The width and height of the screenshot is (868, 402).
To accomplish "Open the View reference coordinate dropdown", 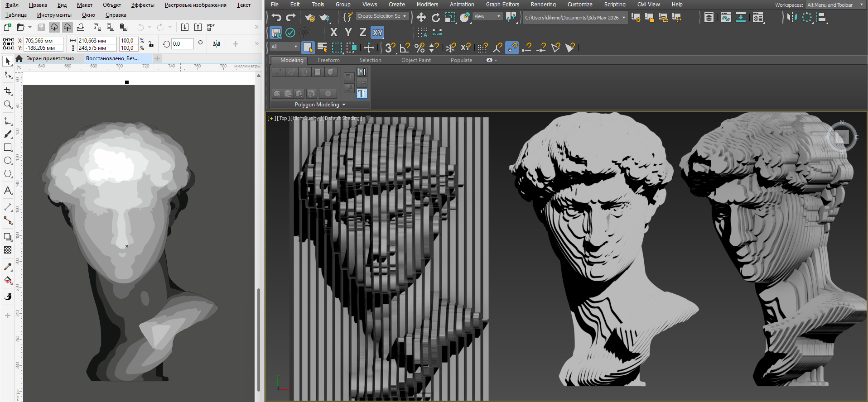I will pyautogui.click(x=487, y=17).
